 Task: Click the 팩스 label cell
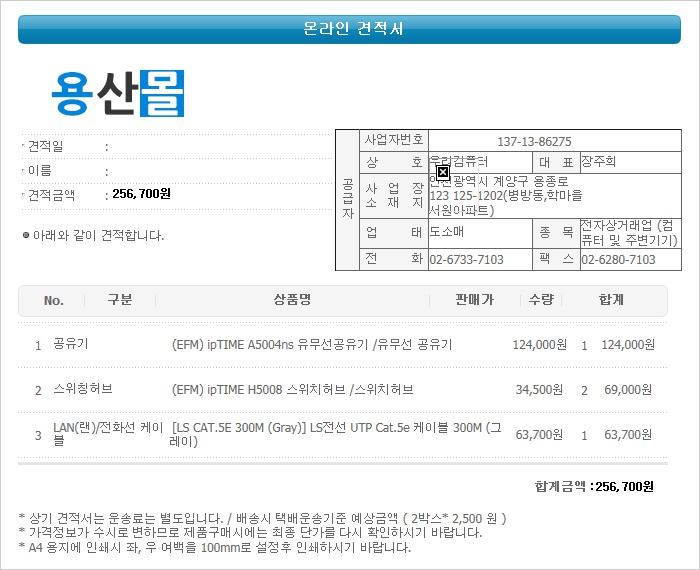pos(556,259)
